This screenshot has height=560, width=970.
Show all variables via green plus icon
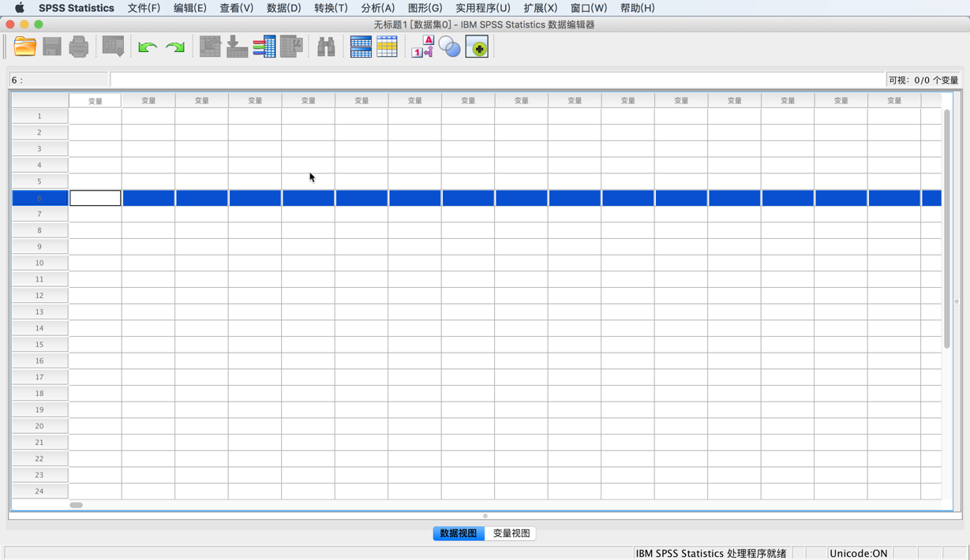(x=477, y=46)
